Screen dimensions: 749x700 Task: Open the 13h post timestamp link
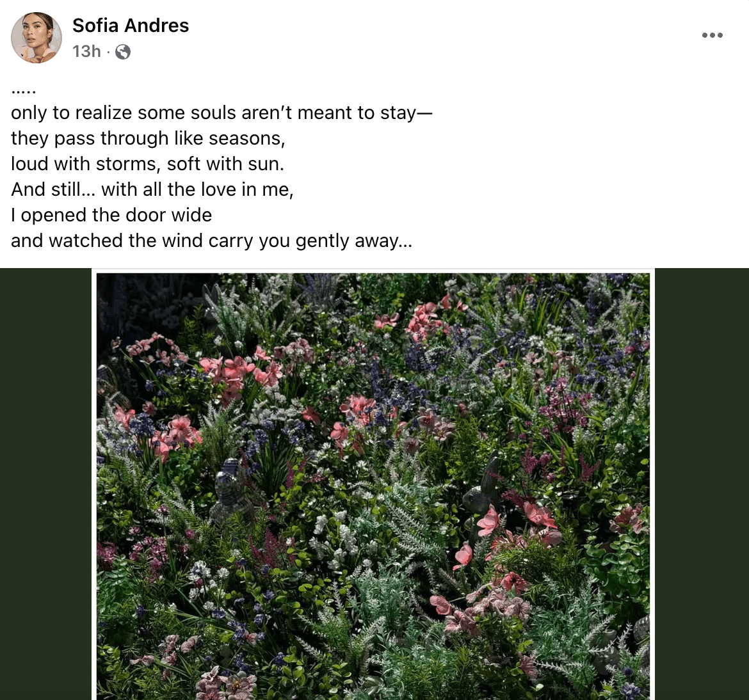pyautogui.click(x=86, y=51)
